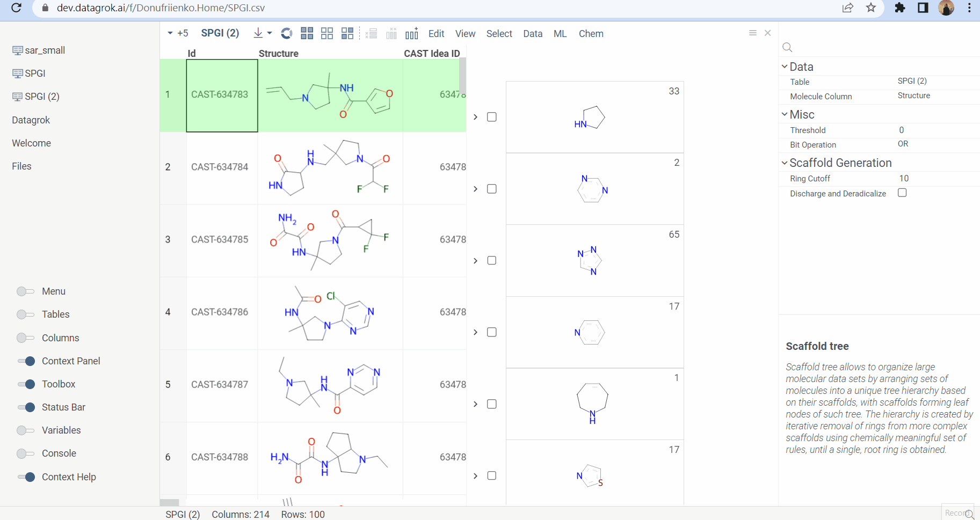The height and width of the screenshot is (520, 980).
Task: Enable the Context Help toggle in the sidebar
Action: click(25, 477)
